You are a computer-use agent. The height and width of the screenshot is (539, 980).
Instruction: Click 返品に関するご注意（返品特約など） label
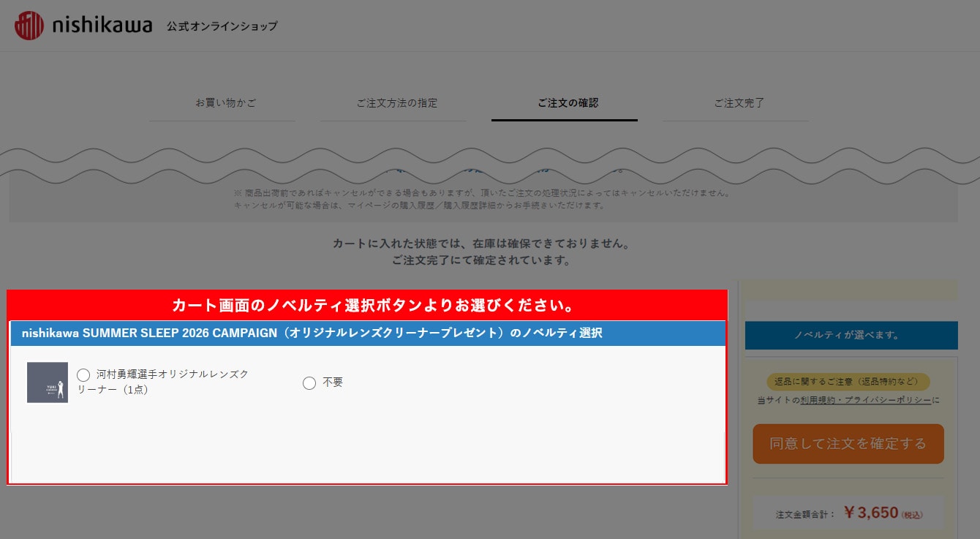(848, 382)
